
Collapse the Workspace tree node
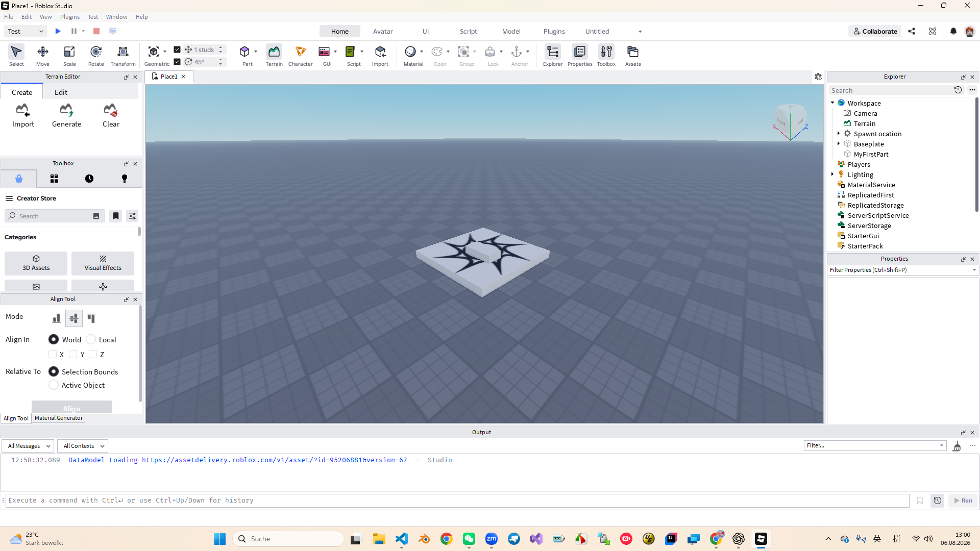point(832,103)
